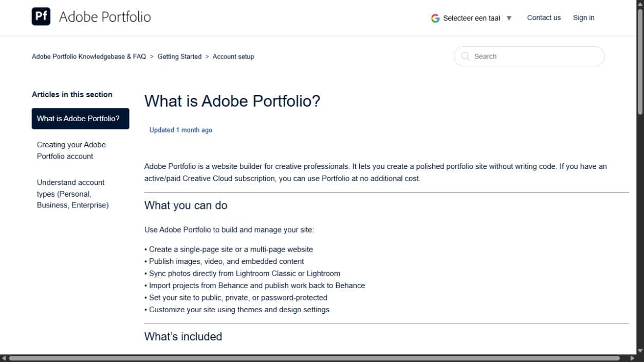Image resolution: width=644 pixels, height=362 pixels.
Task: Focus the Search input field
Action: pyautogui.click(x=529, y=56)
